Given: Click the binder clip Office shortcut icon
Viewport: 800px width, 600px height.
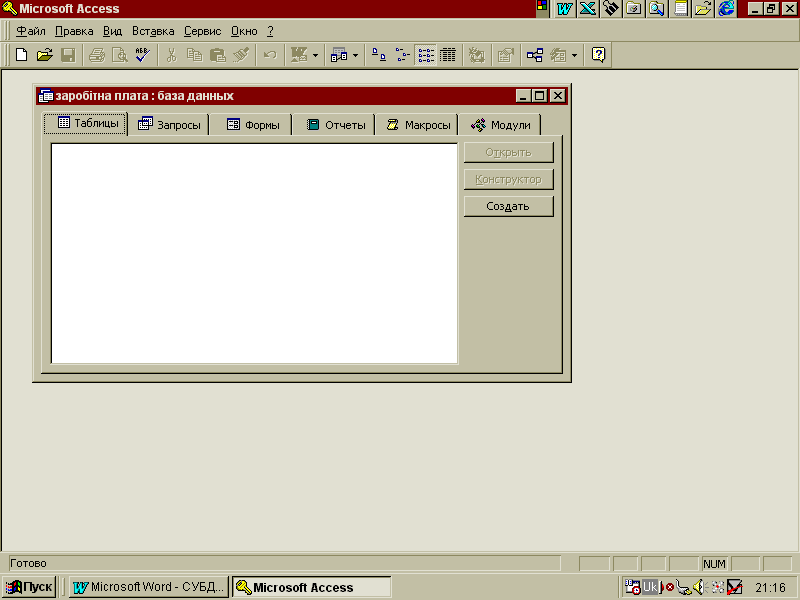Looking at the screenshot, I should click(x=611, y=8).
